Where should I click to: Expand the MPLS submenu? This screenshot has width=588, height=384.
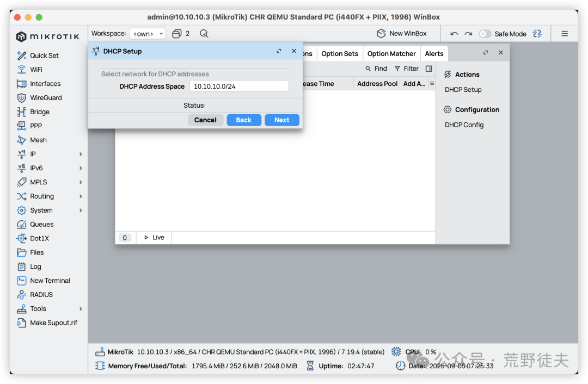[x=81, y=182]
